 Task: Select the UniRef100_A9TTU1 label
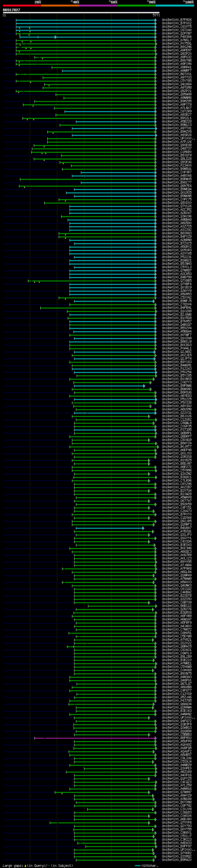pos(177,128)
